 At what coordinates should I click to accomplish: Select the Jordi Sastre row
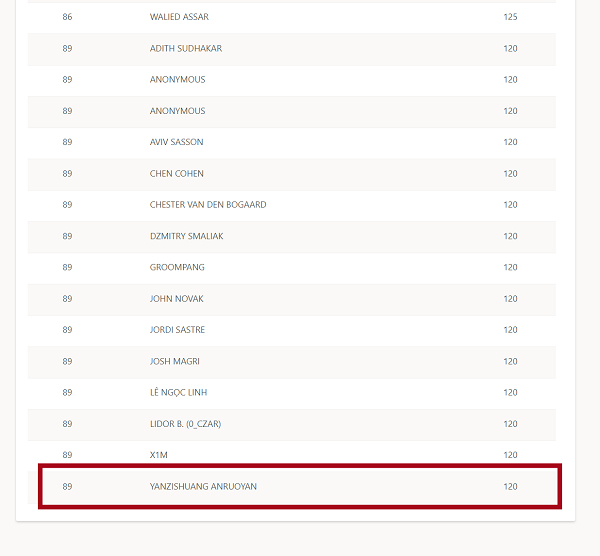pos(177,330)
